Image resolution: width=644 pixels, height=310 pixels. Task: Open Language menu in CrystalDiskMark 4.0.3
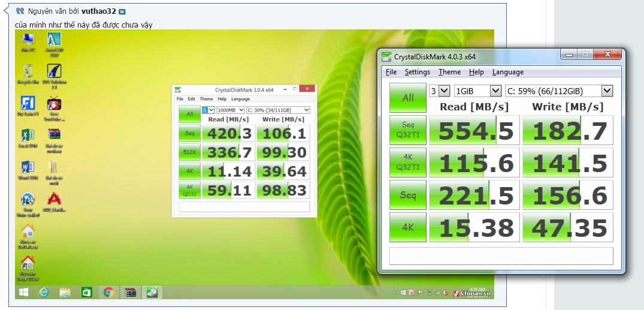click(x=508, y=72)
